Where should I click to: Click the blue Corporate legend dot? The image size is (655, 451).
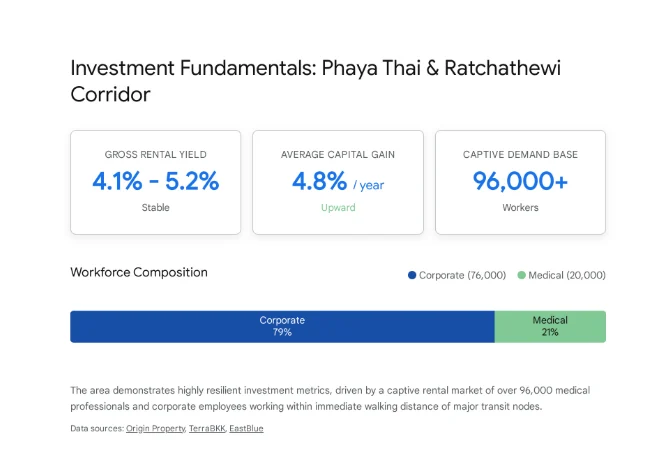click(x=412, y=275)
